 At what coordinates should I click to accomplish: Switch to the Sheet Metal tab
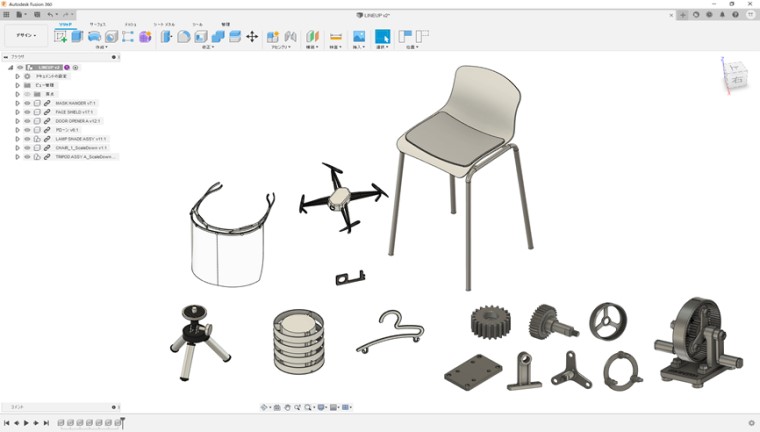164,23
